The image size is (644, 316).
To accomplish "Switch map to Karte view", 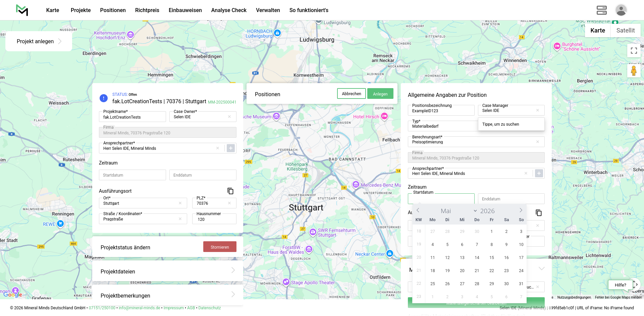I will point(597,30).
